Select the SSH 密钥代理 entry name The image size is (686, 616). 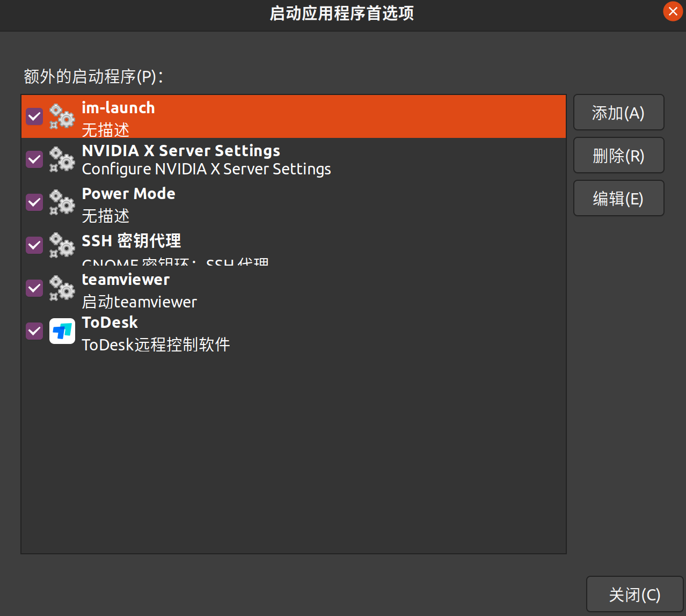point(131,241)
